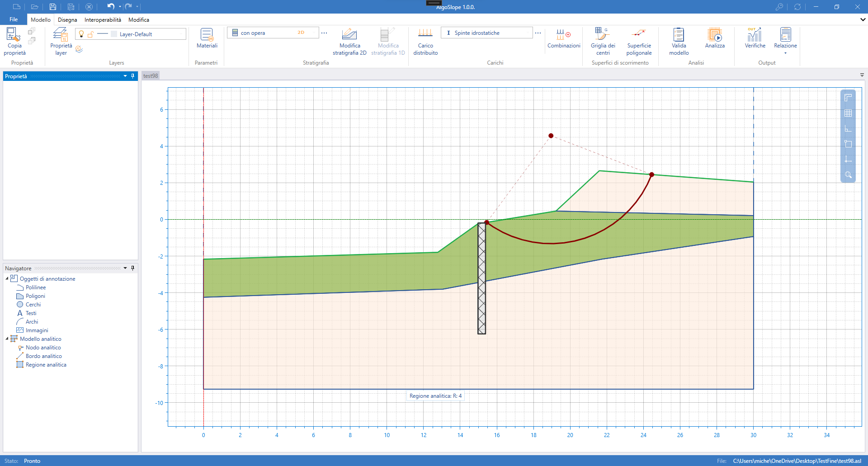Select Regione analitica in navigator
The image size is (868, 466).
tap(46, 365)
